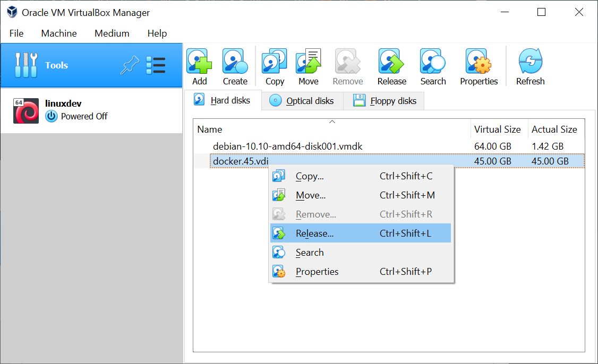Open the Medium menu

pos(112,33)
